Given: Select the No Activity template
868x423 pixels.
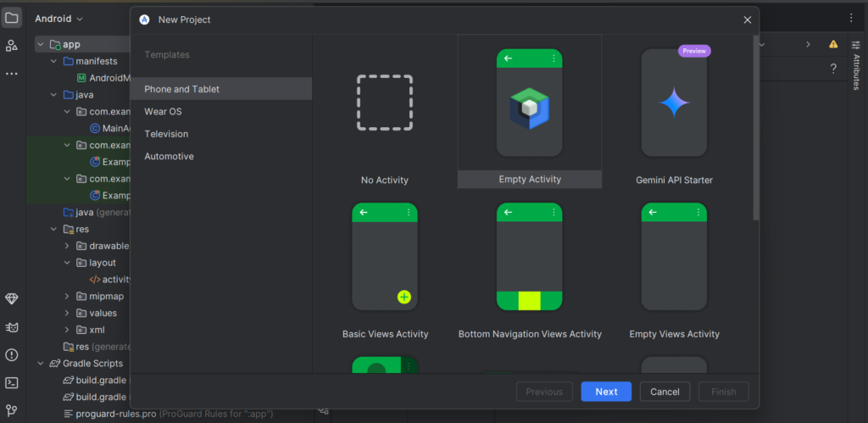Looking at the screenshot, I should (x=385, y=111).
